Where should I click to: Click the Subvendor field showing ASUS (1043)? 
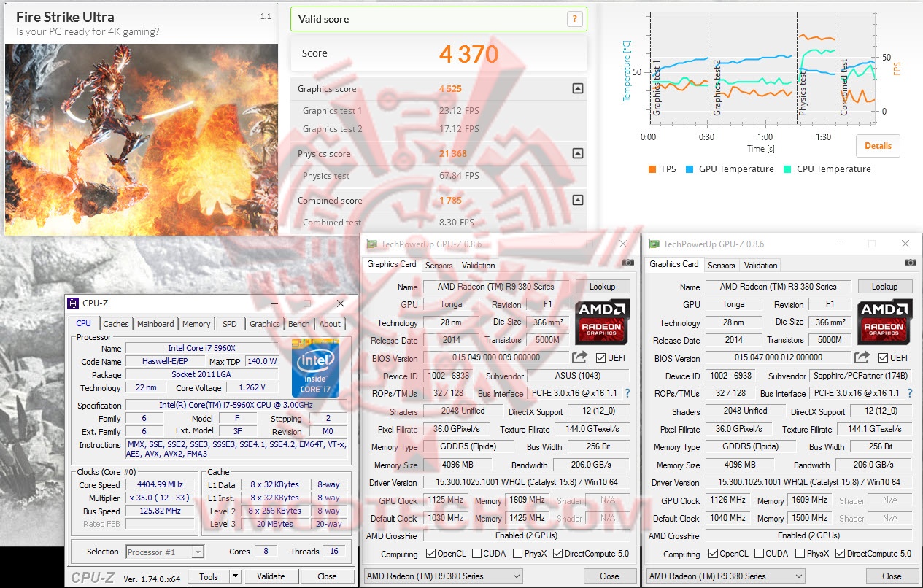pyautogui.click(x=579, y=376)
